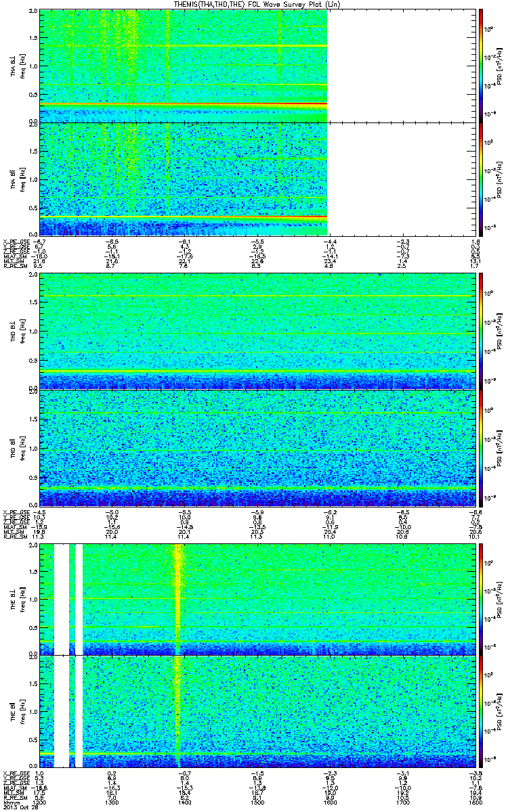
Task: Click the THD BII panel color bar
Action: pos(482,447)
